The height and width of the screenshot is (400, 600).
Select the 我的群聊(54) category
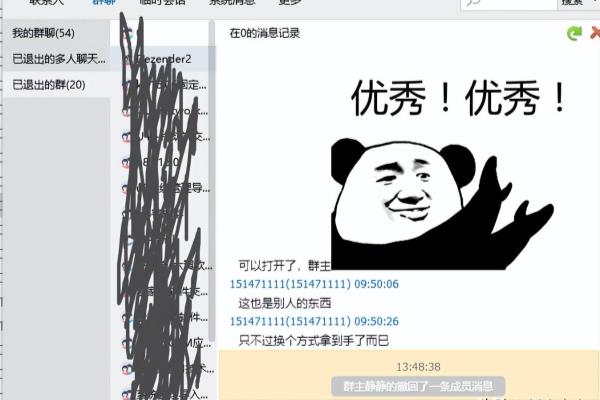(x=56, y=33)
